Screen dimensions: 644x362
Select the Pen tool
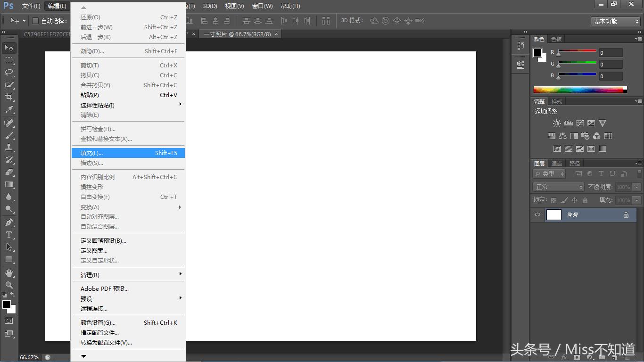coord(9,222)
